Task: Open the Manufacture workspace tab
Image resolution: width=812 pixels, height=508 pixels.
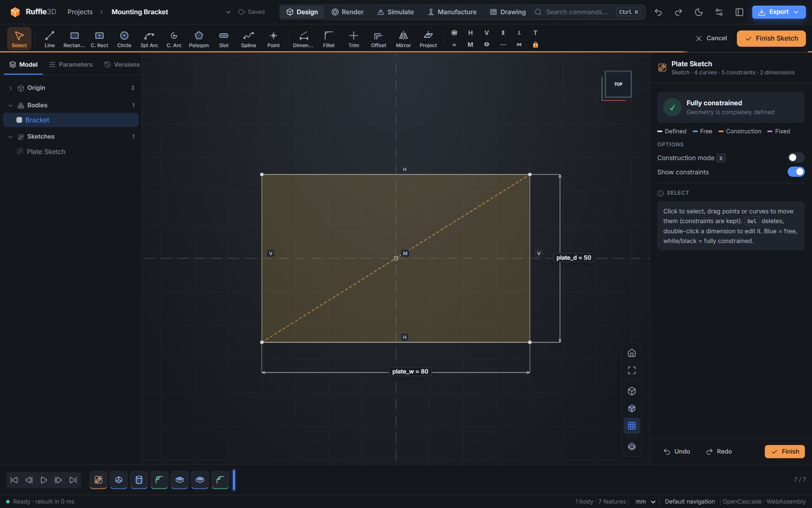Action: 452,12
